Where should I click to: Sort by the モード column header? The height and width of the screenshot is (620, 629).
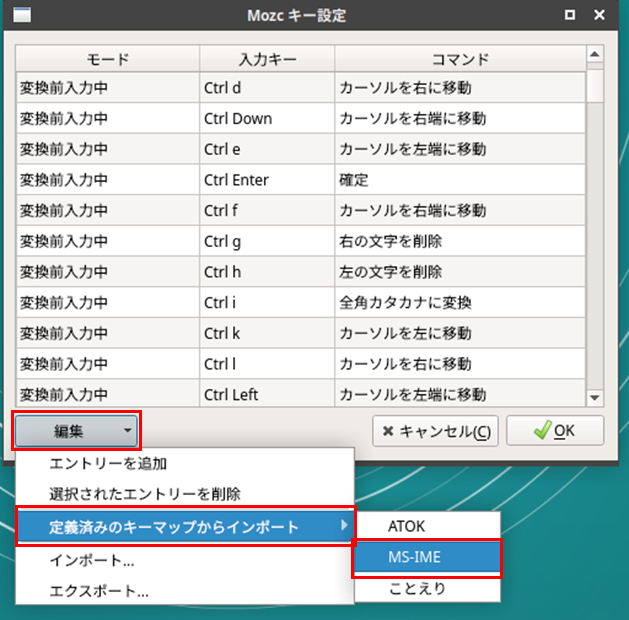(x=108, y=59)
